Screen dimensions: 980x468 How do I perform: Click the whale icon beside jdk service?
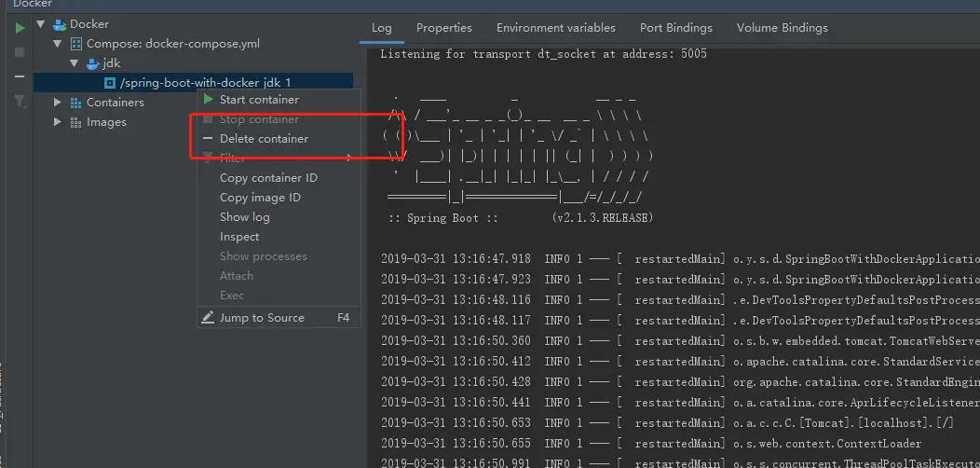pyautogui.click(x=93, y=63)
